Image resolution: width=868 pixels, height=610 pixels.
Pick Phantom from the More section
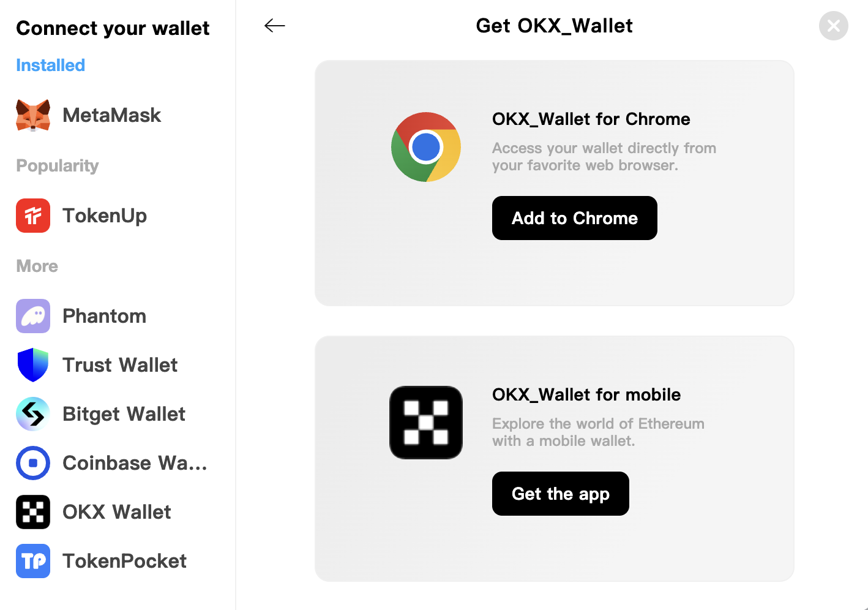105,316
